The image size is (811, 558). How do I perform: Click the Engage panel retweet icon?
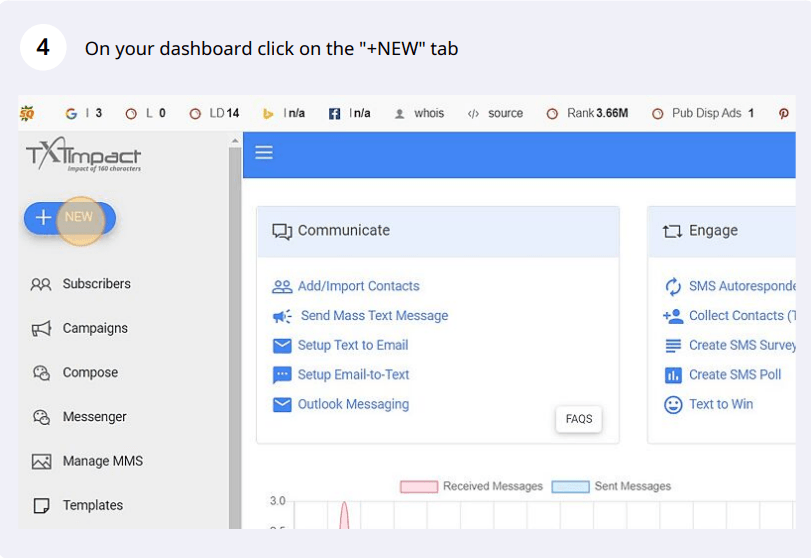[x=672, y=231]
